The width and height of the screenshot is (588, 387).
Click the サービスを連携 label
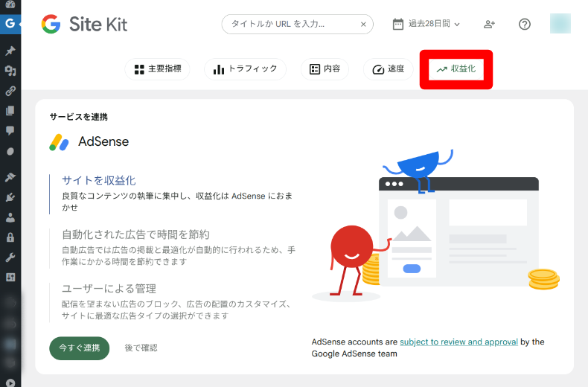tap(79, 117)
